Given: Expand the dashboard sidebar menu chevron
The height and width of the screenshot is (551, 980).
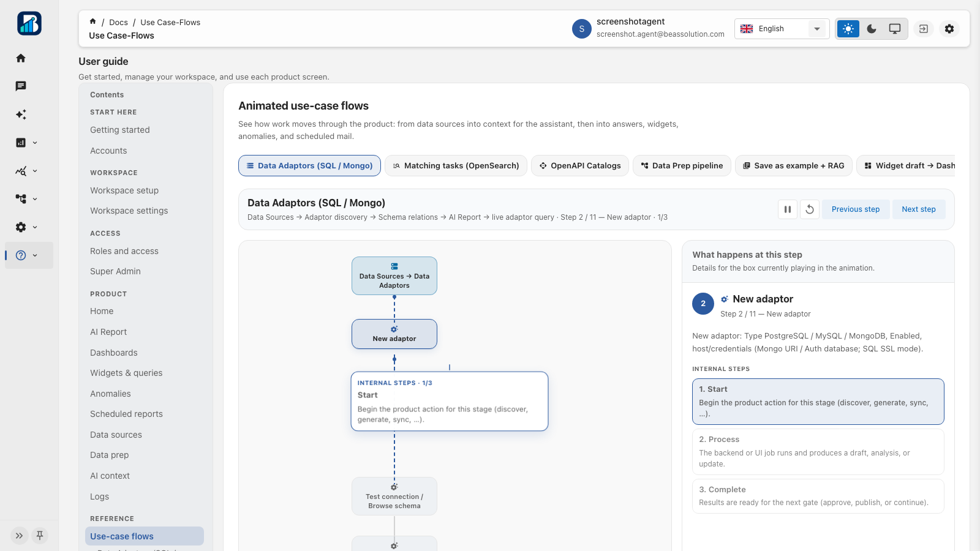Looking at the screenshot, I should tap(35, 143).
